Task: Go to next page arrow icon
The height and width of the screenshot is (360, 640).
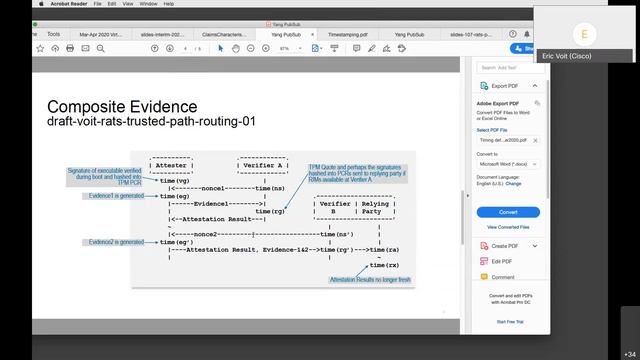Action: [170, 49]
